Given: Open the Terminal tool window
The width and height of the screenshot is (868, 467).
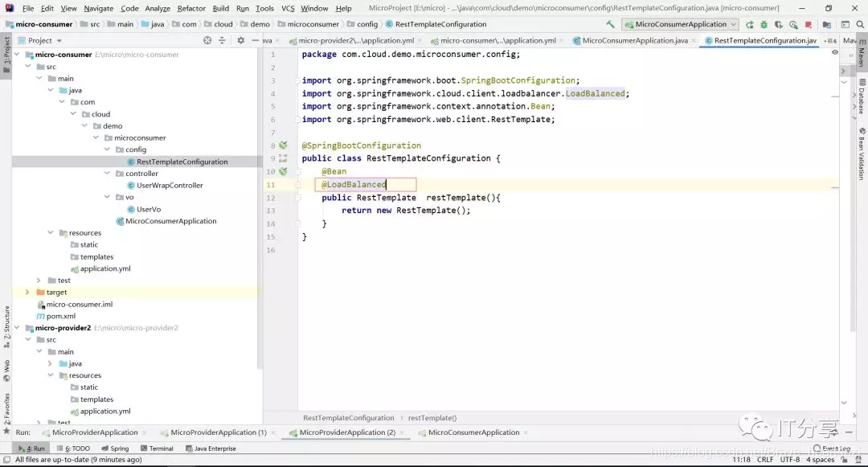Looking at the screenshot, I should pos(157,449).
